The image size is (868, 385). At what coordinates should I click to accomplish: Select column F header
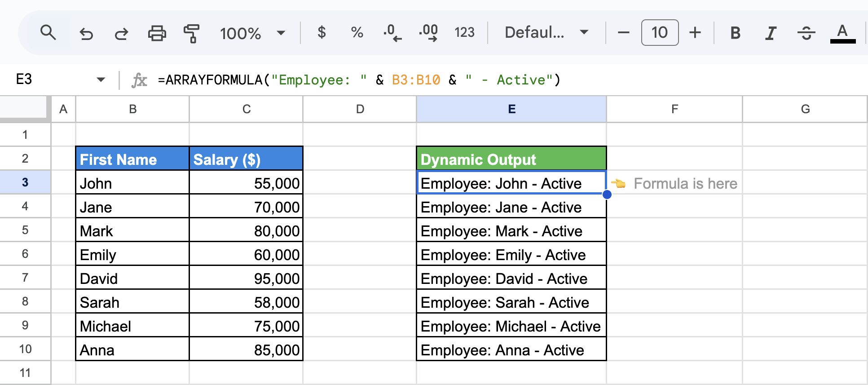[674, 109]
